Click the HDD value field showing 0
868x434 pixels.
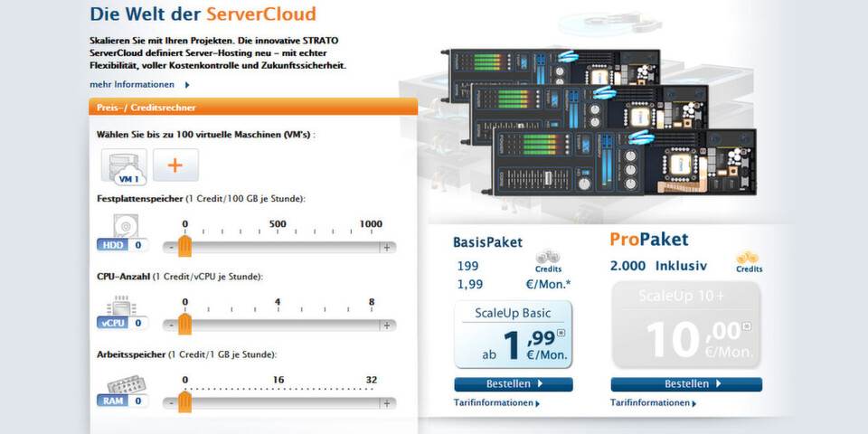point(138,245)
